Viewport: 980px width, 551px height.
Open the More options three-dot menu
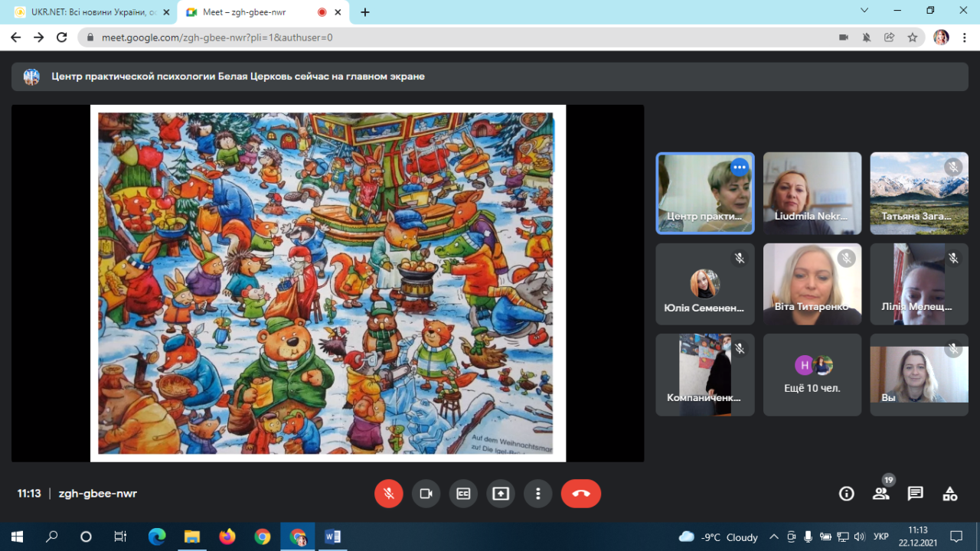click(538, 494)
